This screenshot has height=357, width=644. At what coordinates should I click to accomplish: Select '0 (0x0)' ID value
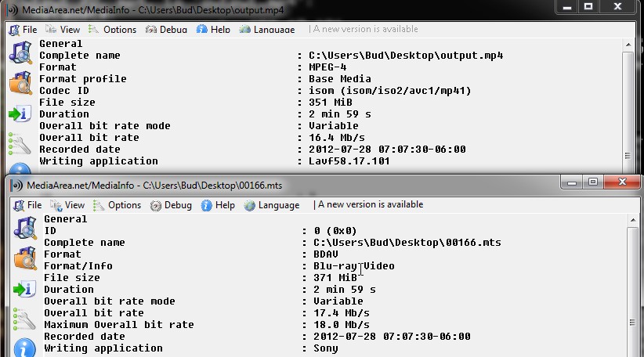pyautogui.click(x=335, y=231)
